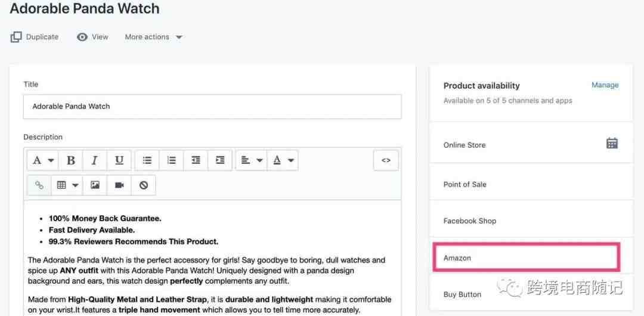644x316 pixels.
Task: Open the insert table dropdown
Action: [x=67, y=185]
